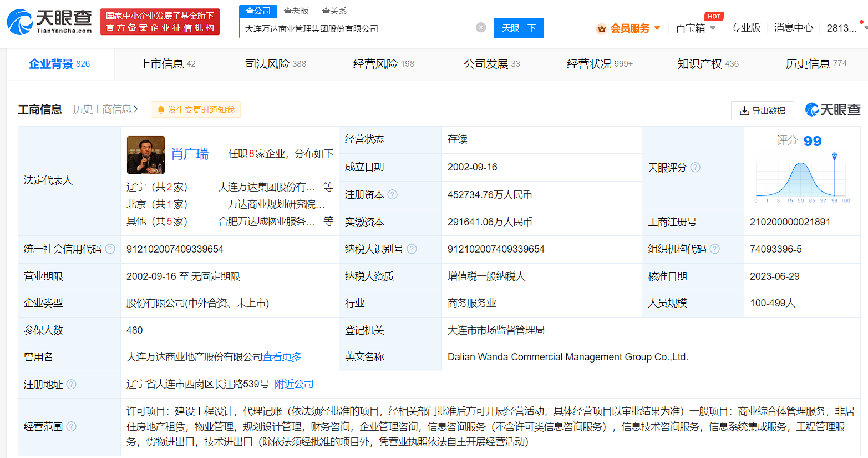Select 企业背景 tab
Screen dimensions: 868x458
pyautogui.click(x=59, y=64)
